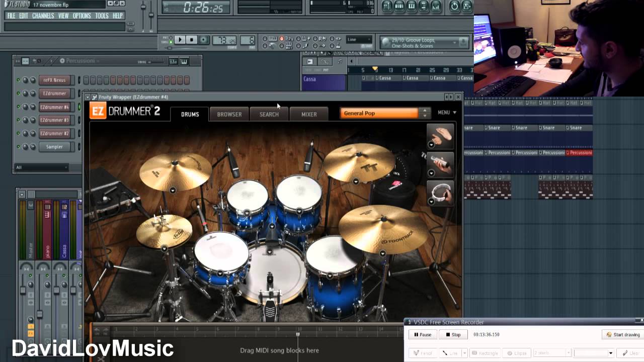Viewport: 644px width, 362px height.
Task: Open the hand claps instrument dropdown arrow
Action: click(x=431, y=145)
